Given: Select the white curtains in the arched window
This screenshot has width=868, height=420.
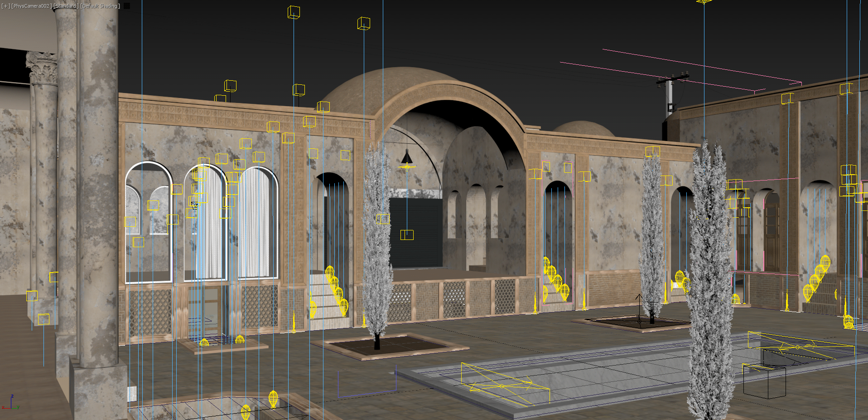Looking at the screenshot, I should (256, 222).
